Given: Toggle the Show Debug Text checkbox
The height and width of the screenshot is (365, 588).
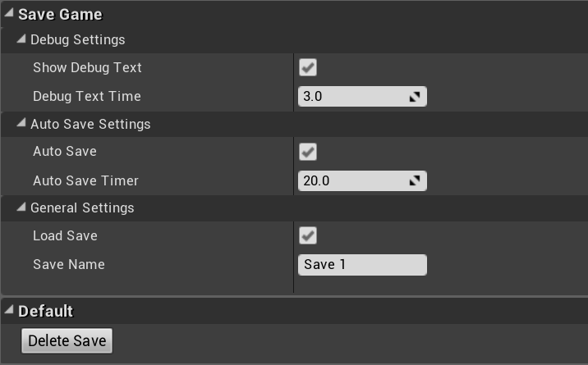Looking at the screenshot, I should coord(308,67).
